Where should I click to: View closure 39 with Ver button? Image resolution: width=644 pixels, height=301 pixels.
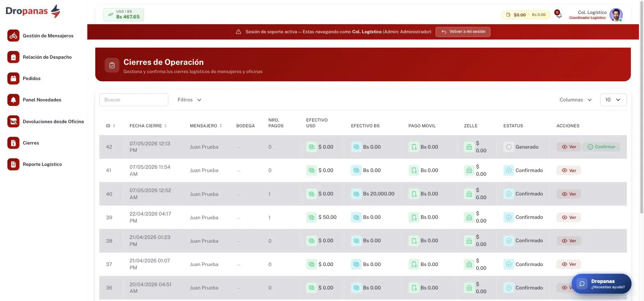(x=568, y=217)
